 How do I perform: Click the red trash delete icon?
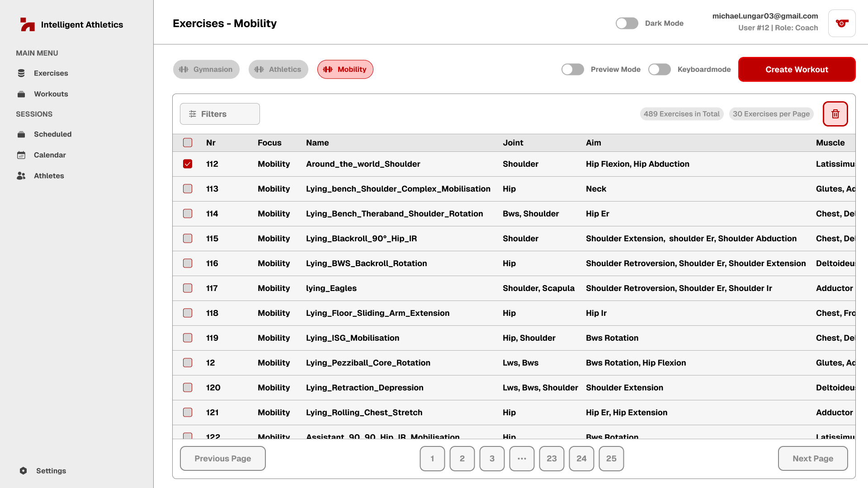[835, 114]
